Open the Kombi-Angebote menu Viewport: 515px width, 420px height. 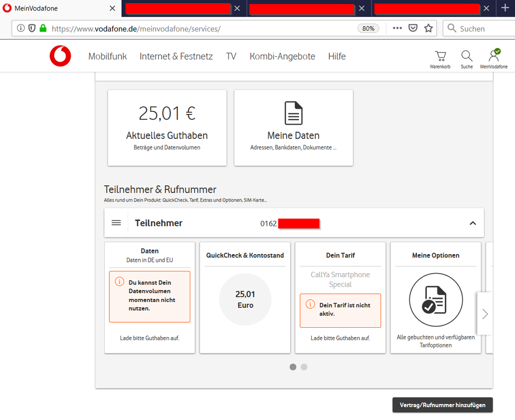282,57
